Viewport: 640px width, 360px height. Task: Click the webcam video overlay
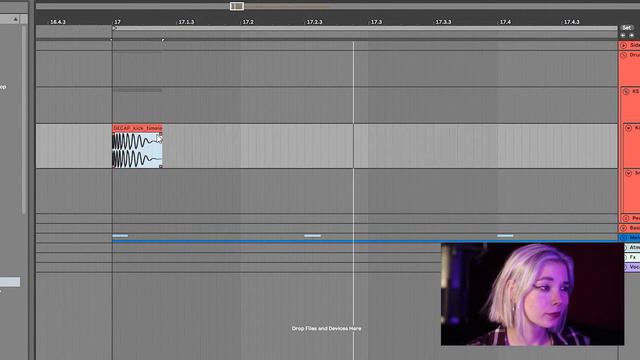pyautogui.click(x=532, y=294)
